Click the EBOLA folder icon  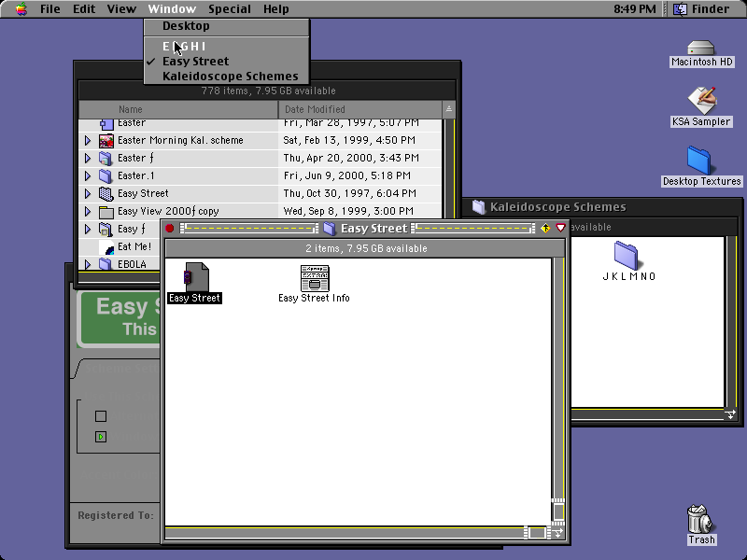click(x=106, y=264)
